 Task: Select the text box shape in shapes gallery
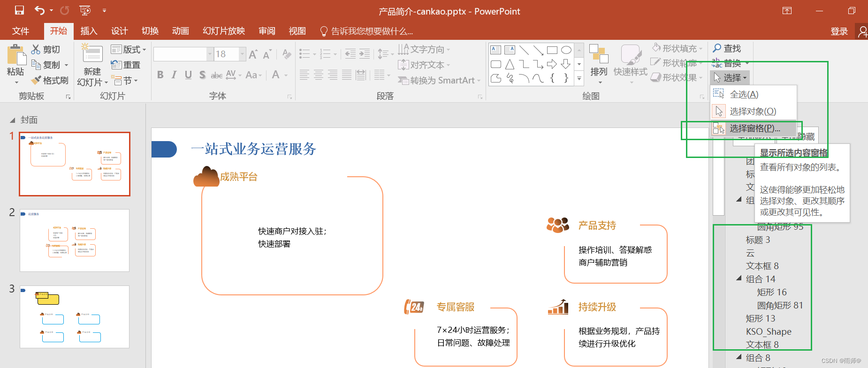496,50
